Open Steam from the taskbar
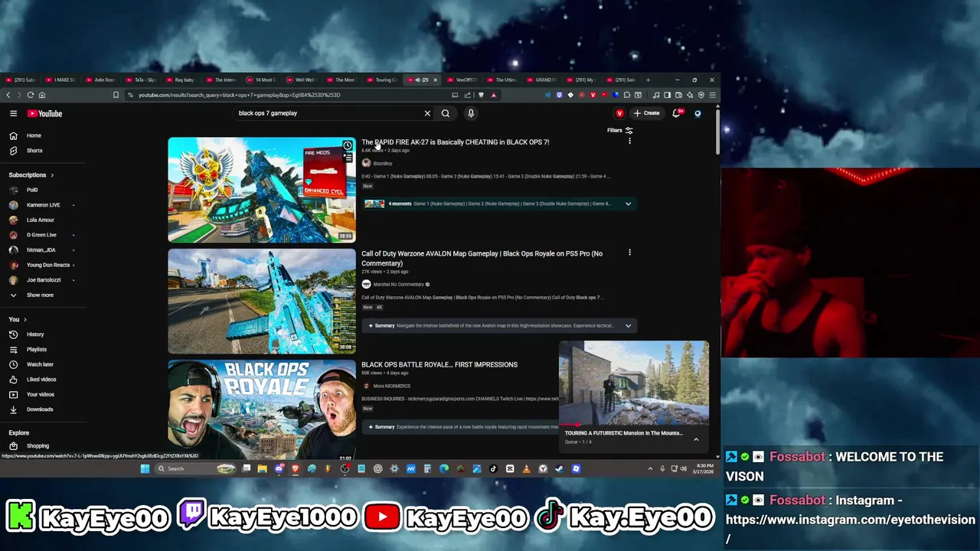980x551 pixels. (x=560, y=469)
